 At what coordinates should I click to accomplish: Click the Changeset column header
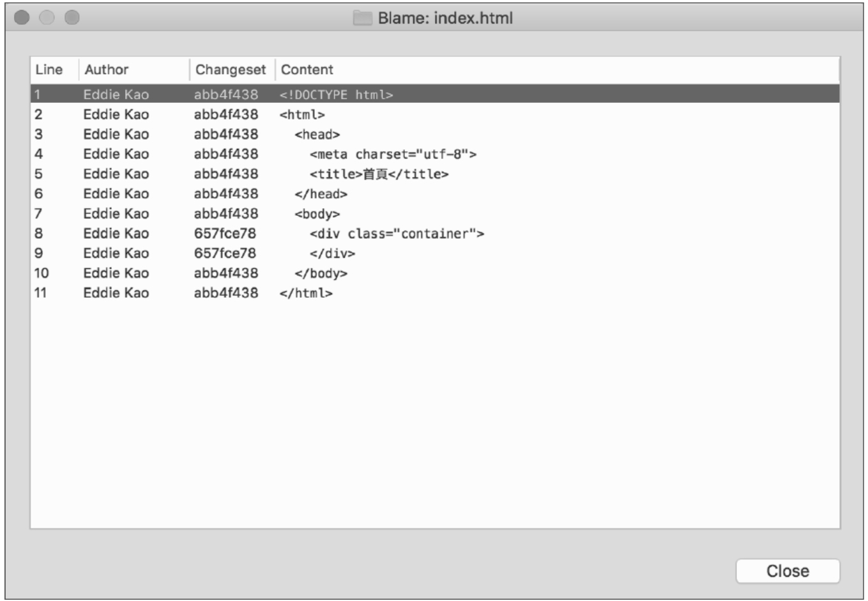coord(230,70)
